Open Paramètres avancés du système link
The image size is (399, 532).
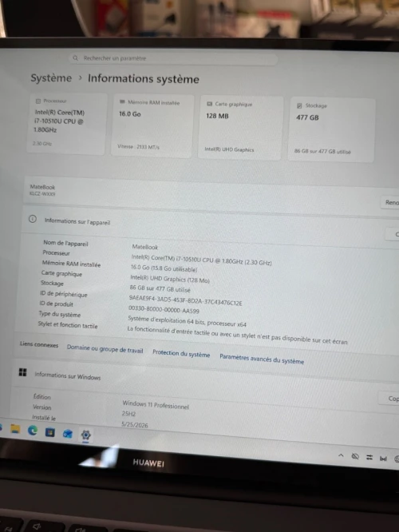pyautogui.click(x=262, y=359)
